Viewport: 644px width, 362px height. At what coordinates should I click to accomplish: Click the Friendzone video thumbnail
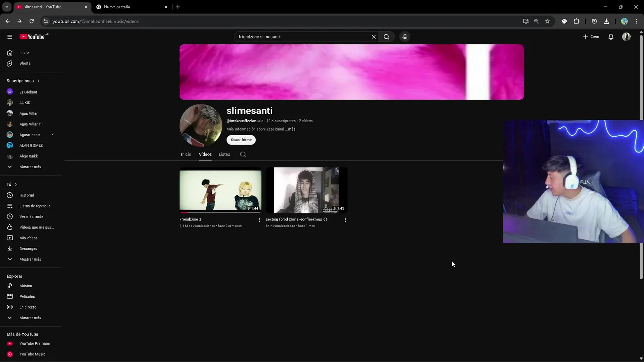tap(220, 190)
